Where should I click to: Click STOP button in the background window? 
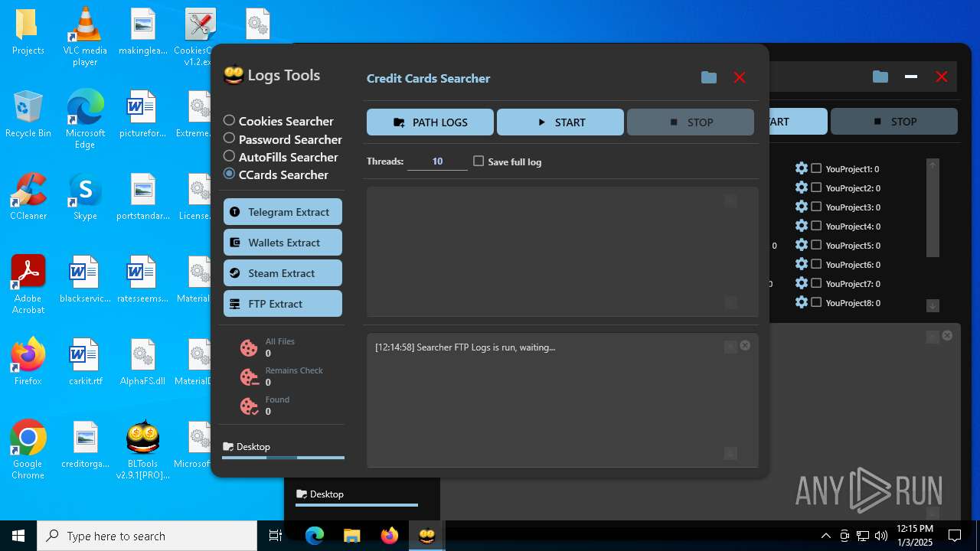(x=894, y=121)
